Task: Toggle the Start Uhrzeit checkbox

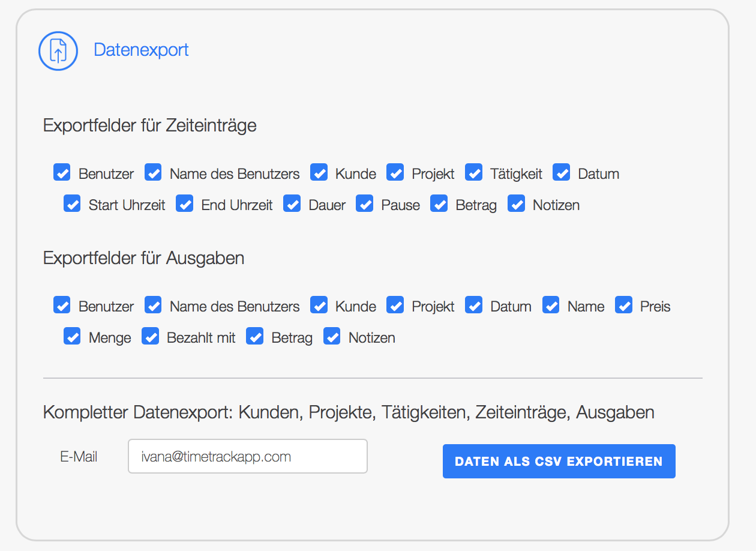Action: 73,203
